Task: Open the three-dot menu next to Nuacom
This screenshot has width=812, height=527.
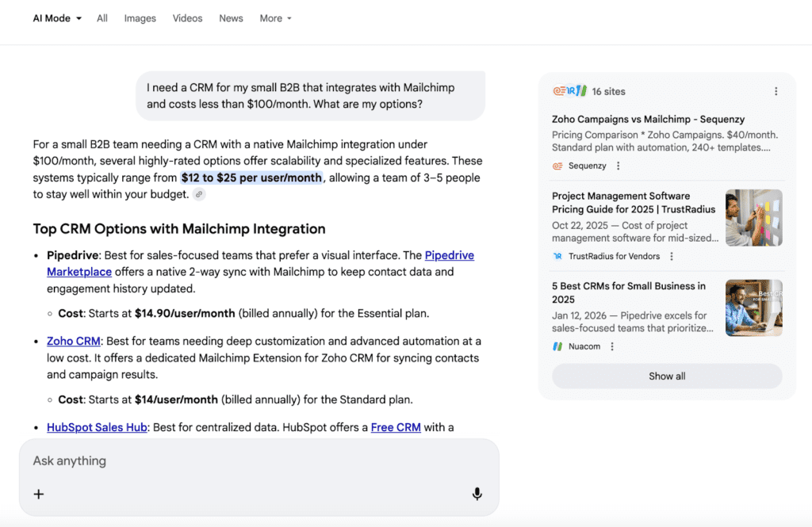Action: click(612, 346)
